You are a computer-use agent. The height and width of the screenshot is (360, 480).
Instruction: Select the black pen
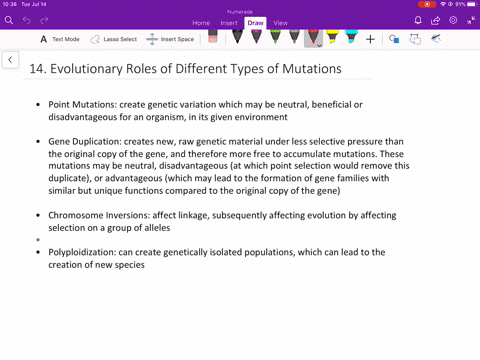(237, 36)
